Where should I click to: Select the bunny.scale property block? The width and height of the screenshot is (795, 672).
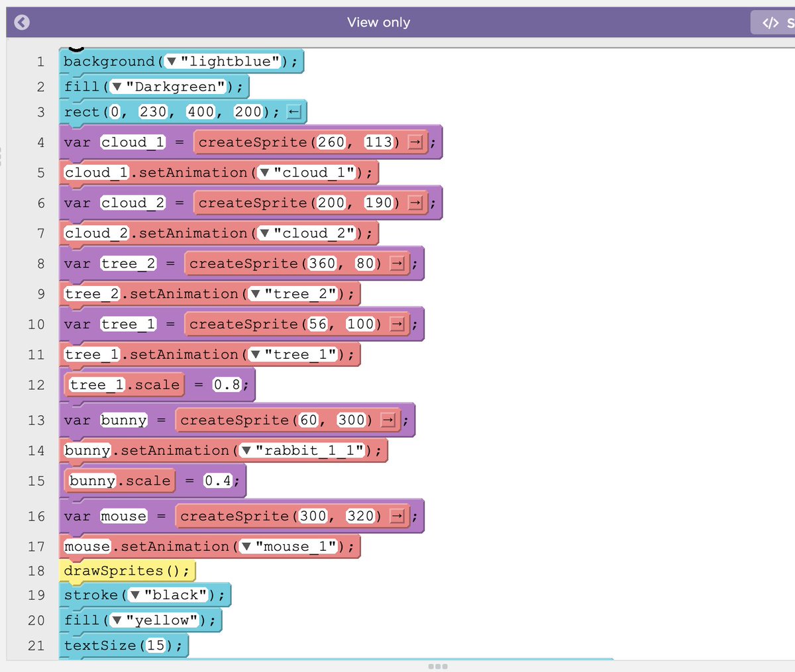[x=120, y=481]
